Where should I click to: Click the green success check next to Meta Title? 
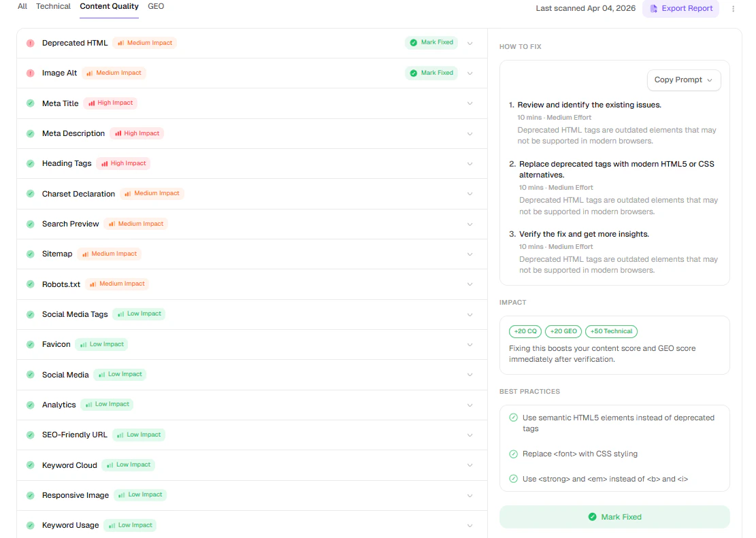pyautogui.click(x=30, y=103)
